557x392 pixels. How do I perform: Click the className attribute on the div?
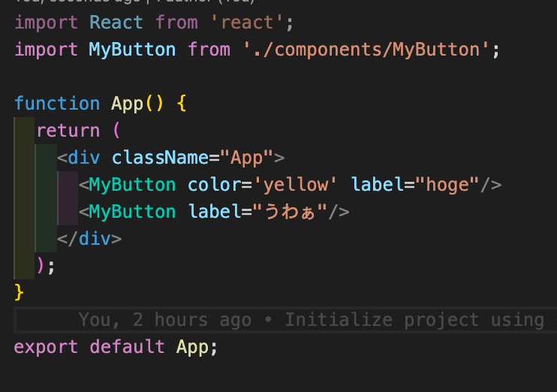tap(159, 158)
